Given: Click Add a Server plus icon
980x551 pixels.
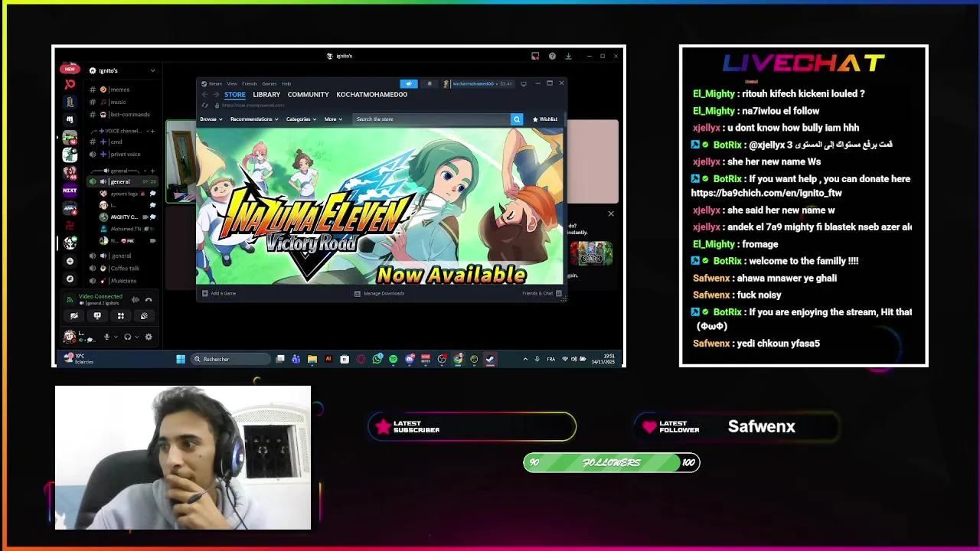Looking at the screenshot, I should (x=70, y=261).
